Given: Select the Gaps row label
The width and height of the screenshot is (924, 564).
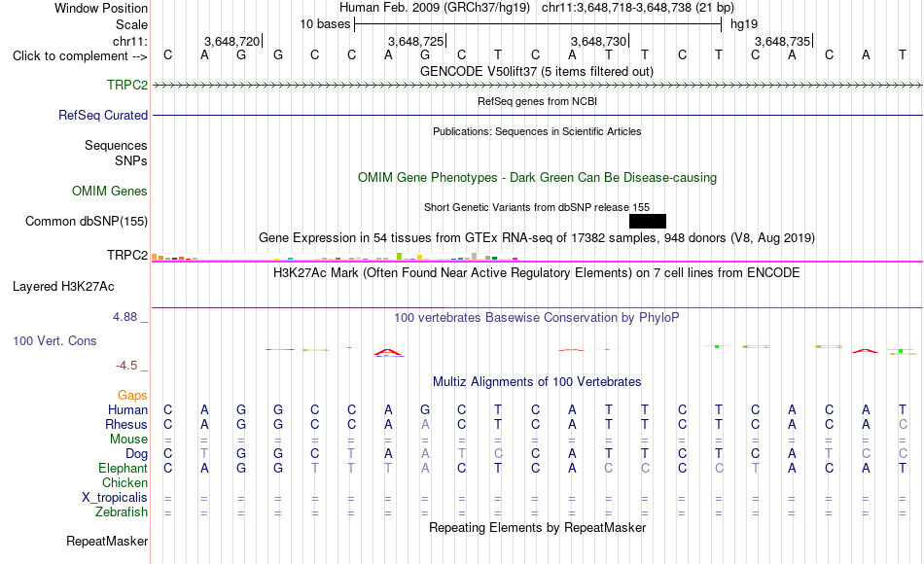Looking at the screenshot, I should 132,395.
